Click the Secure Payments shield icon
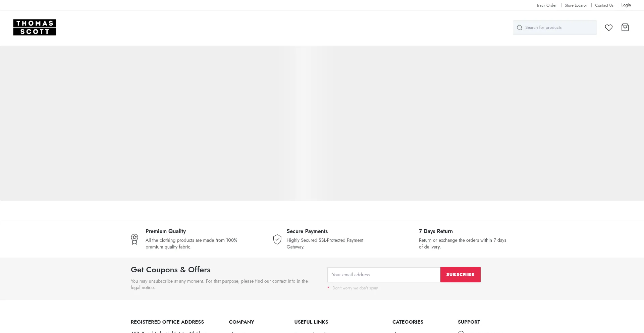Viewport: 644px width, 333px height. [x=277, y=239]
